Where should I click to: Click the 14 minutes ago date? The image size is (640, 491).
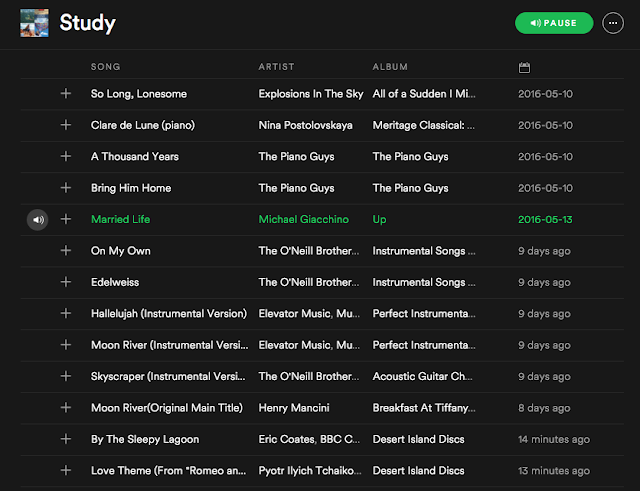click(554, 440)
